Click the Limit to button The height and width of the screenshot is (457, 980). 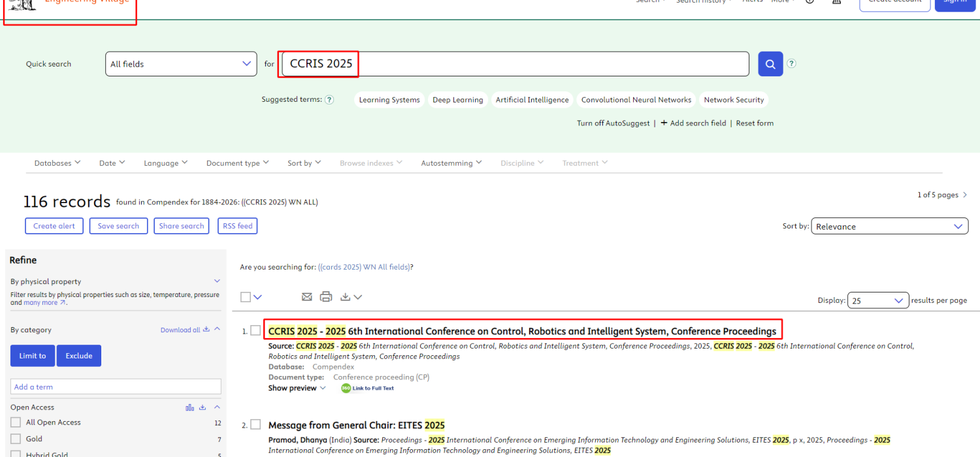coord(33,356)
